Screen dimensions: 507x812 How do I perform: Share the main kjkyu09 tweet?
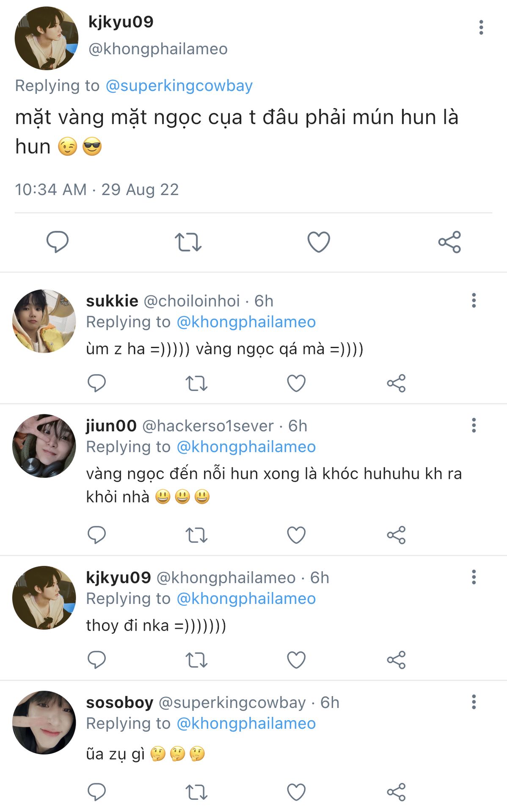pyautogui.click(x=449, y=242)
